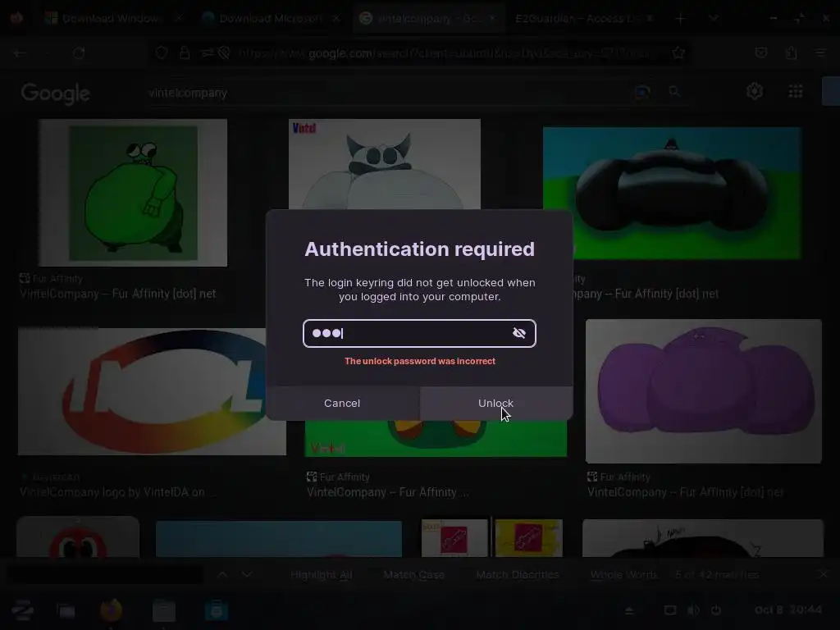840x630 pixels.
Task: Open the Oct 8 clock calendar
Action: coord(788,609)
